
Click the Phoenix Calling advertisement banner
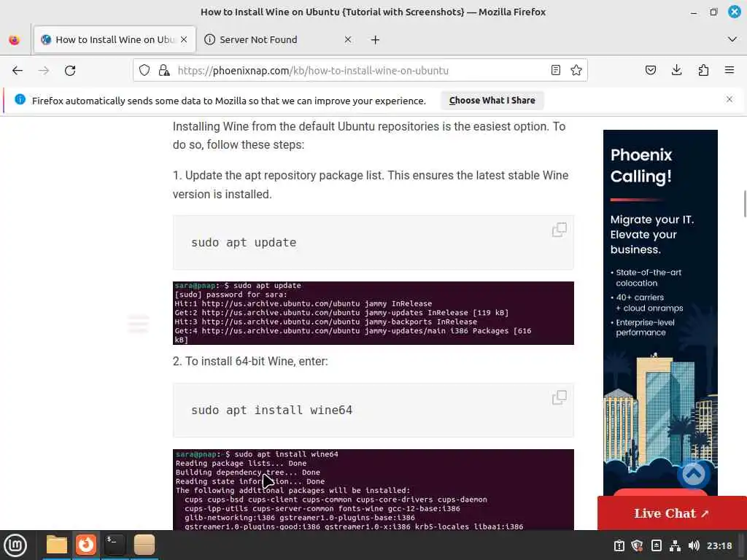[x=660, y=312]
